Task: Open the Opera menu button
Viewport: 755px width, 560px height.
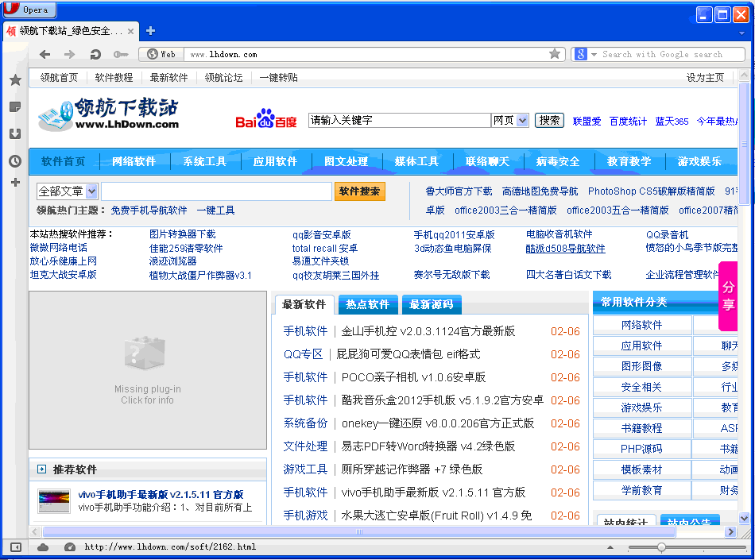Action: coord(29,10)
